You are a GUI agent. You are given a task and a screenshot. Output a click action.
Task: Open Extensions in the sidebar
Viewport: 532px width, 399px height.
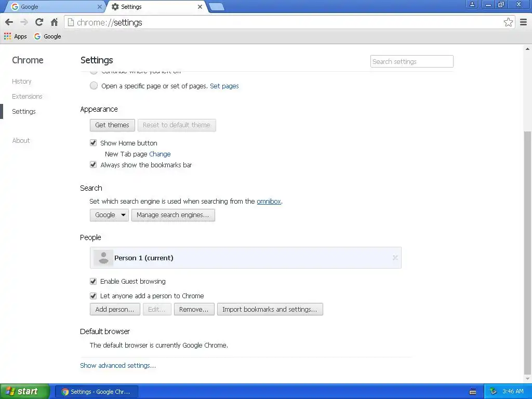(x=27, y=96)
